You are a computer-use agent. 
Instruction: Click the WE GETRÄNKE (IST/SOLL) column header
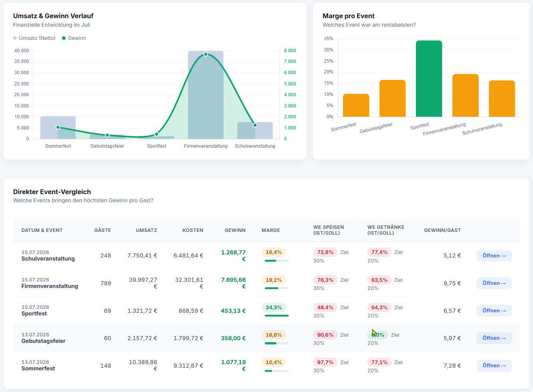coord(386,230)
